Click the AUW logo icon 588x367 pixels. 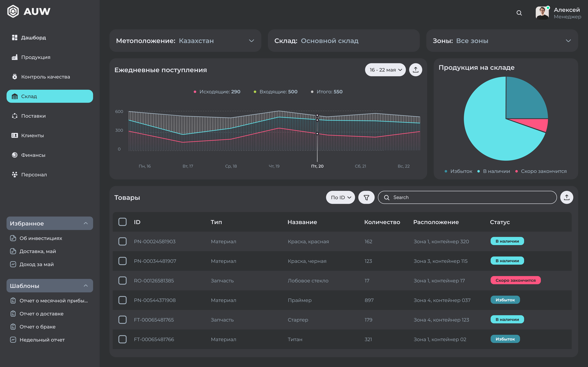(x=13, y=11)
